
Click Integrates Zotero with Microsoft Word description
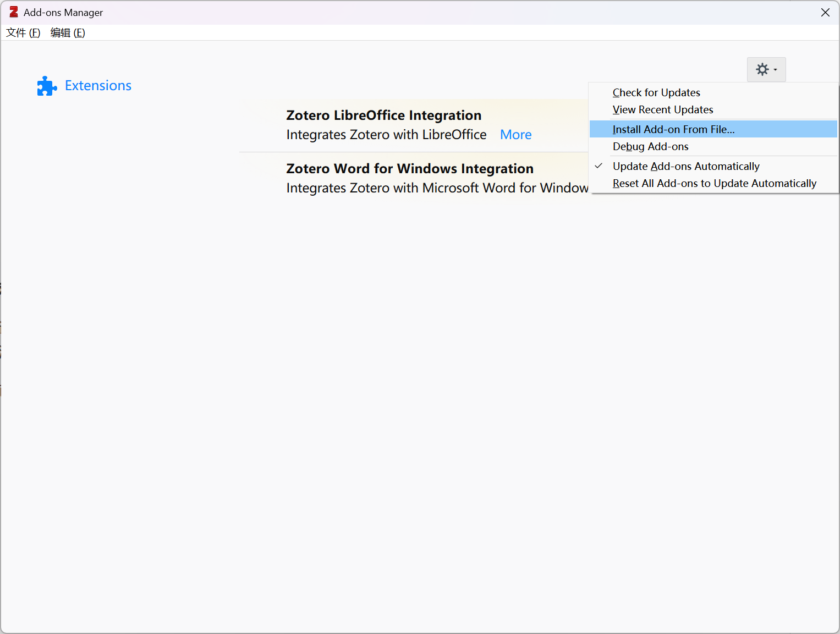(x=437, y=188)
